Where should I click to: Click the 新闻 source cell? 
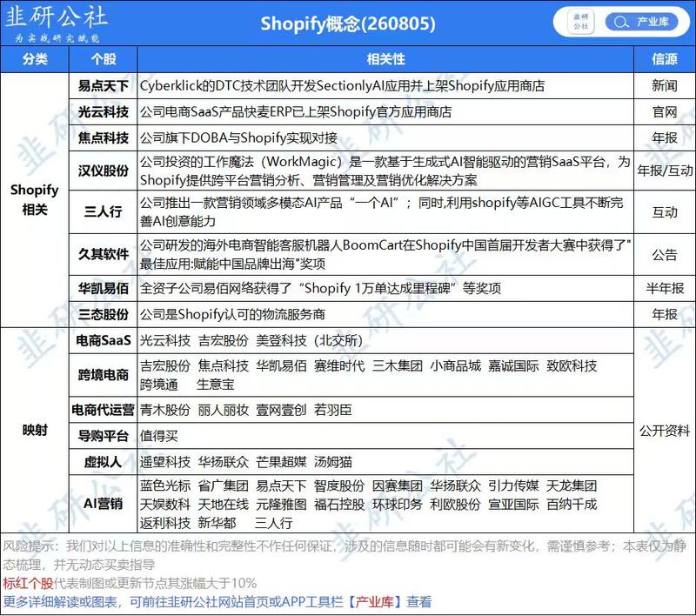tap(665, 85)
